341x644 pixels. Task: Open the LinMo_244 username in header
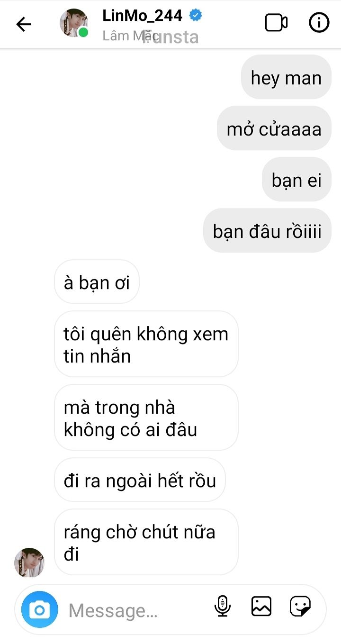pyautogui.click(x=143, y=15)
